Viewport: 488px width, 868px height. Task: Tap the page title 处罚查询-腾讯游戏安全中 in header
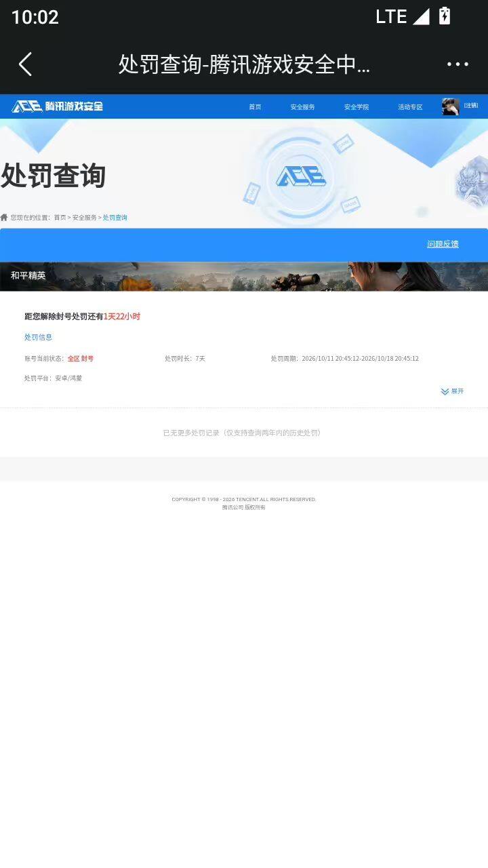244,64
